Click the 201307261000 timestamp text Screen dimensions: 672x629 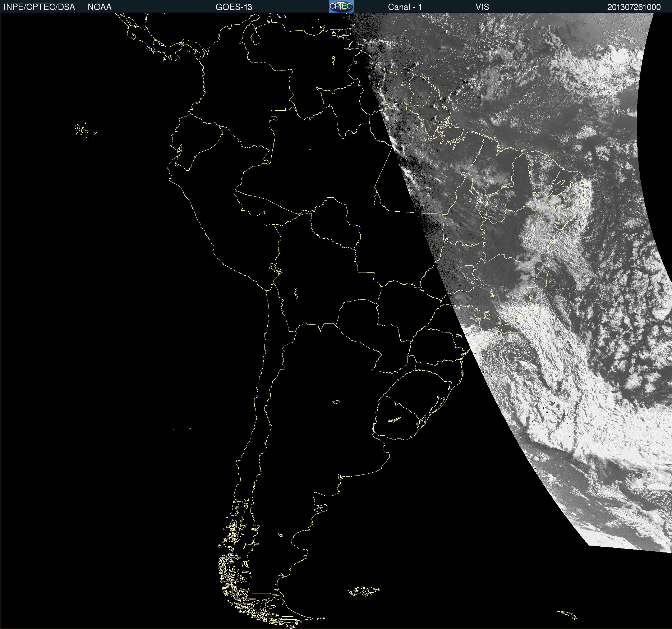634,7
